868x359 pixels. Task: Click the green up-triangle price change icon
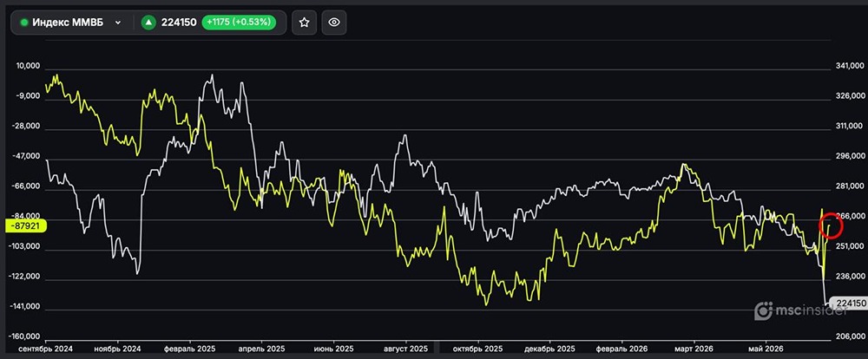click(x=148, y=23)
